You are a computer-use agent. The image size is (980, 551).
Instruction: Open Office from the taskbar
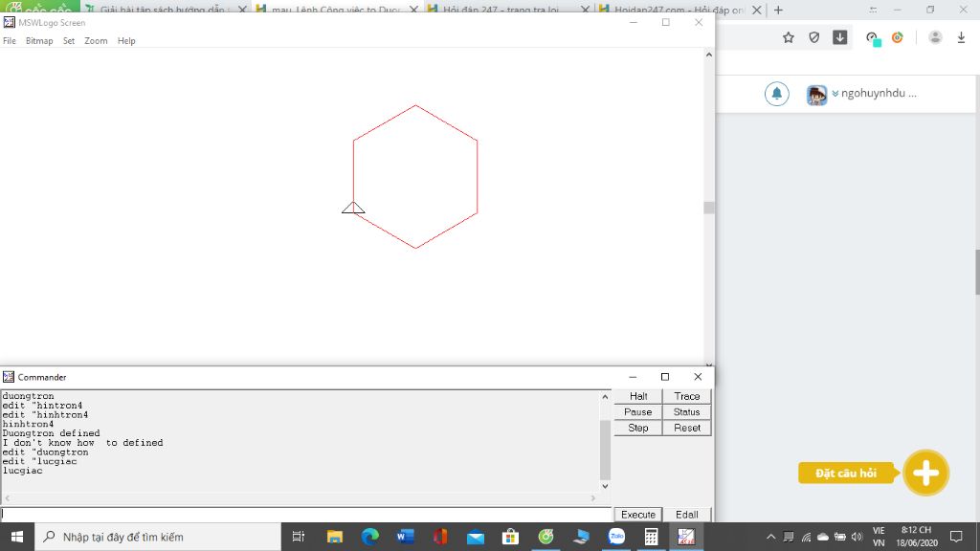[440, 537]
